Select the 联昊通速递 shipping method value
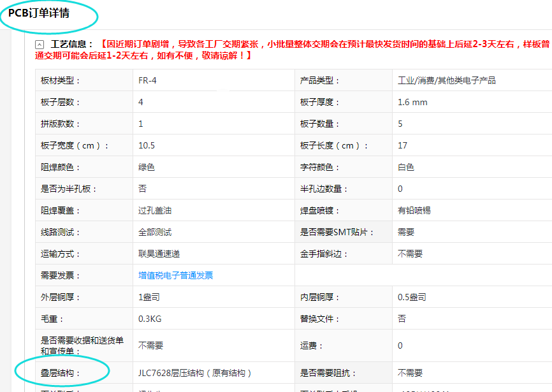The height and width of the screenshot is (392, 552). [x=159, y=254]
